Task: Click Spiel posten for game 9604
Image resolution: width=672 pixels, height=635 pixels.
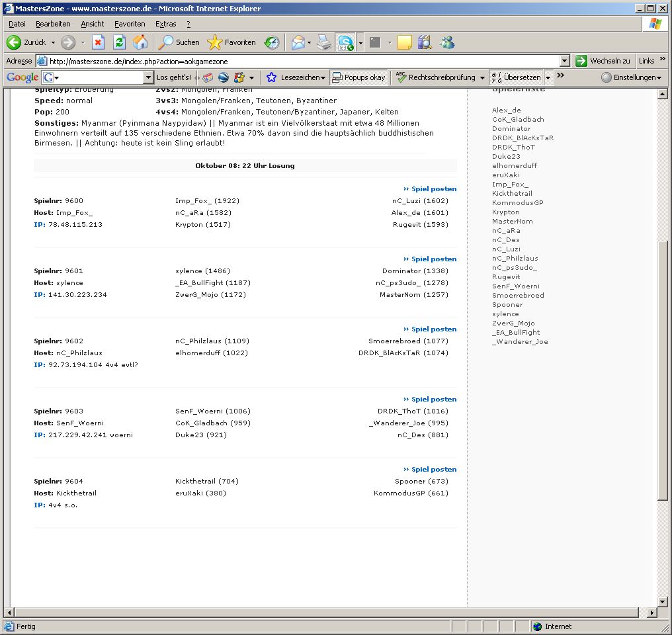Action: coord(430,470)
